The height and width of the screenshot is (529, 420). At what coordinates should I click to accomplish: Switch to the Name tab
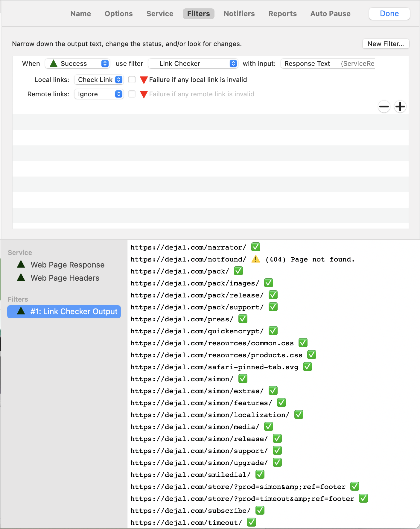(81, 14)
